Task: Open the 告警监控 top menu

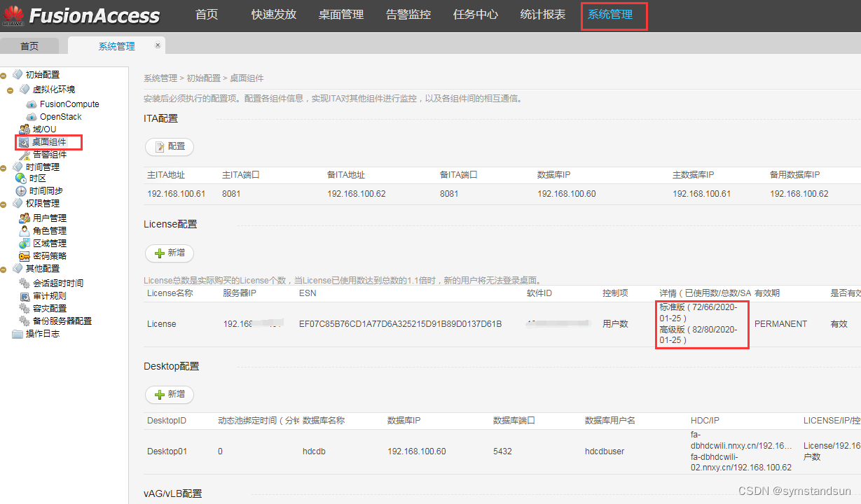Action: (408, 15)
